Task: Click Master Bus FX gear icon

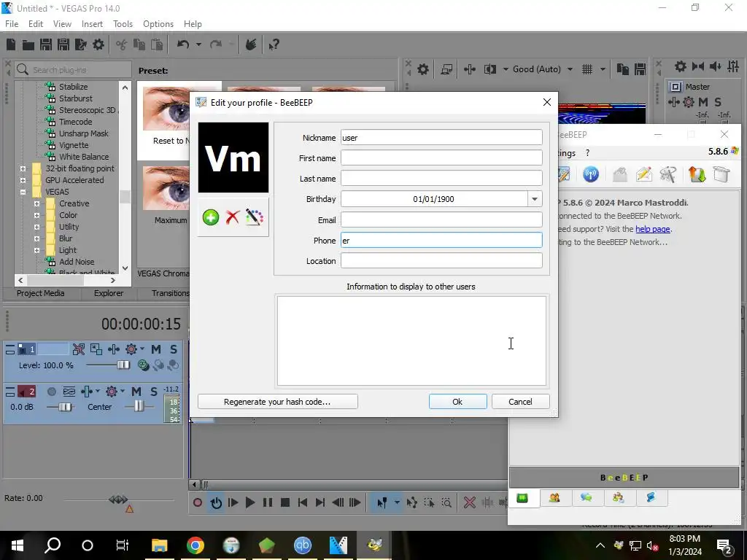Action: point(689,102)
